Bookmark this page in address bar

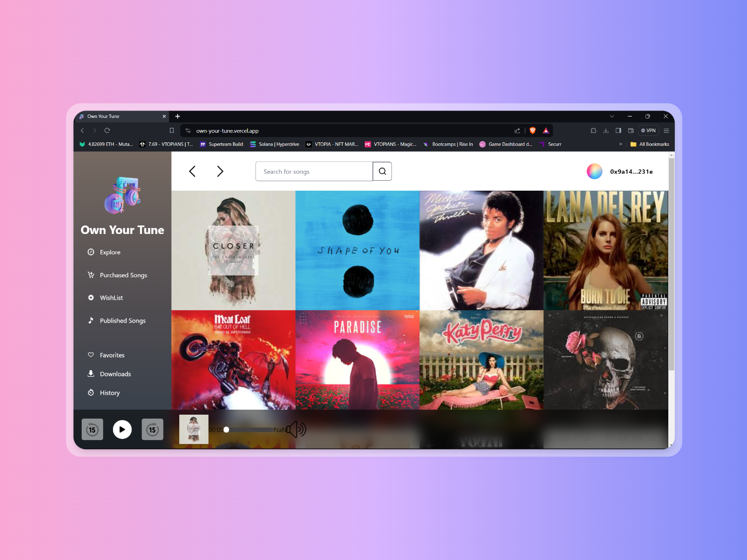[172, 130]
